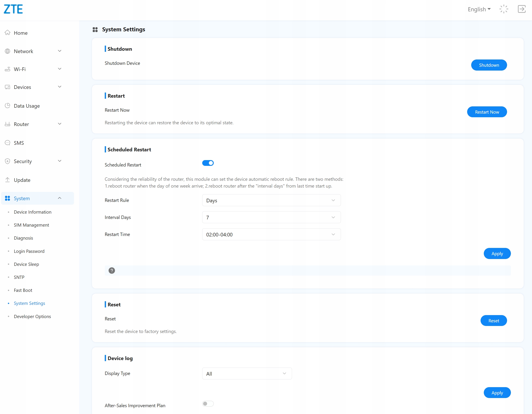Open the English language selector
This screenshot has height=414, width=532.
coord(479,9)
